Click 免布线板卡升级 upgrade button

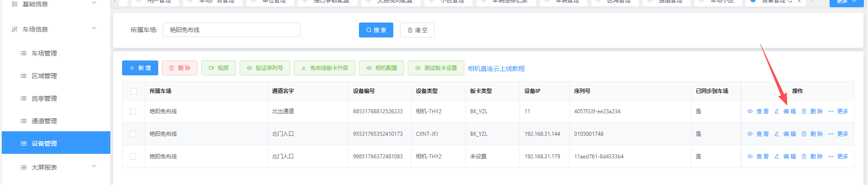point(324,68)
